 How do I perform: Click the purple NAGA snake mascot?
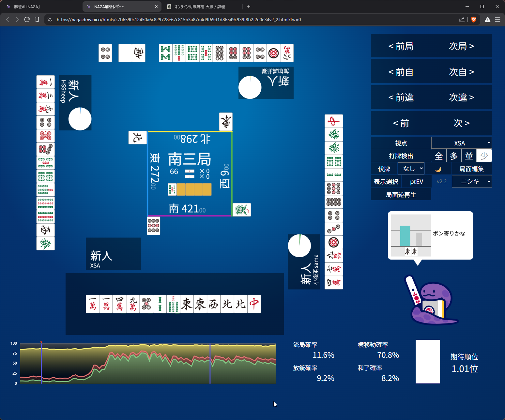click(x=431, y=302)
